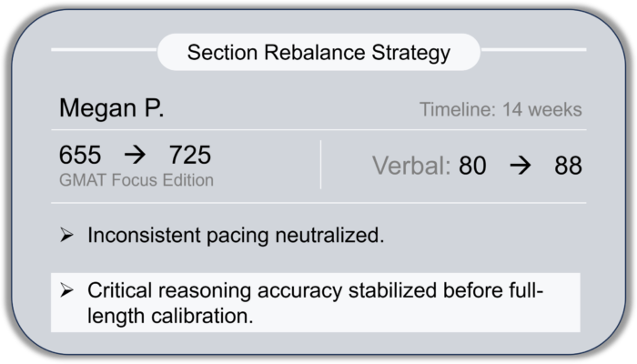Click the Verbal: label
637x364 pixels.
point(409,167)
